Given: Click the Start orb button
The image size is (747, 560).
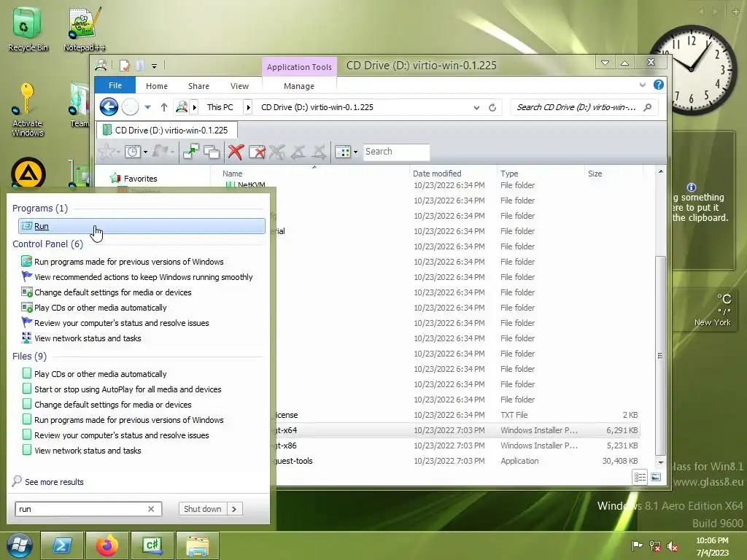Looking at the screenshot, I should coord(19,545).
